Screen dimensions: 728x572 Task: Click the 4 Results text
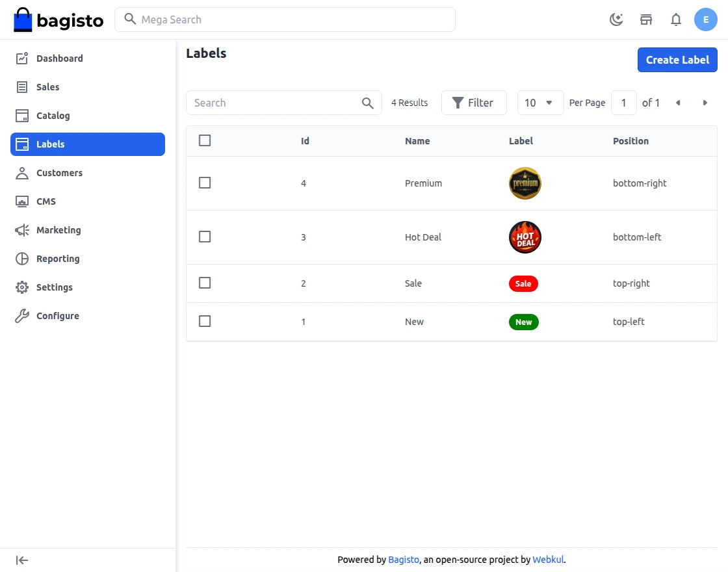point(409,103)
